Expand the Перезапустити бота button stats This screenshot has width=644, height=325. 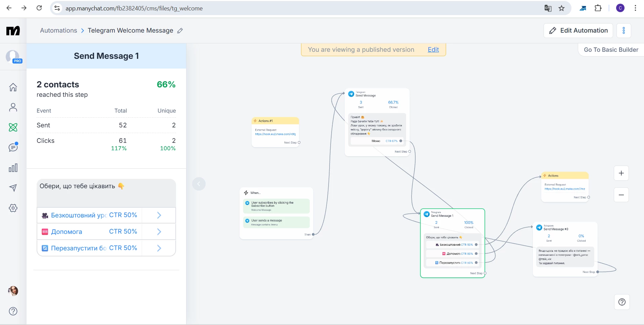coord(159,248)
